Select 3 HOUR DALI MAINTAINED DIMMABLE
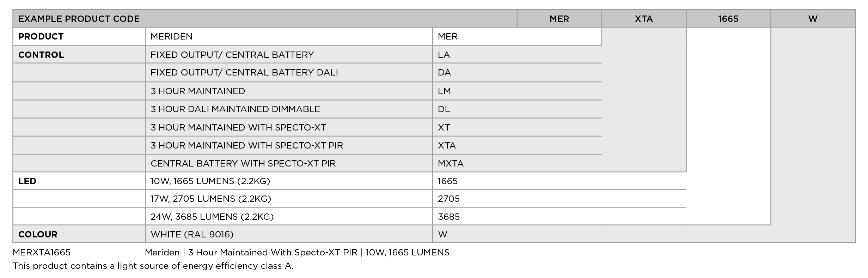The width and height of the screenshot is (868, 278). (x=235, y=109)
